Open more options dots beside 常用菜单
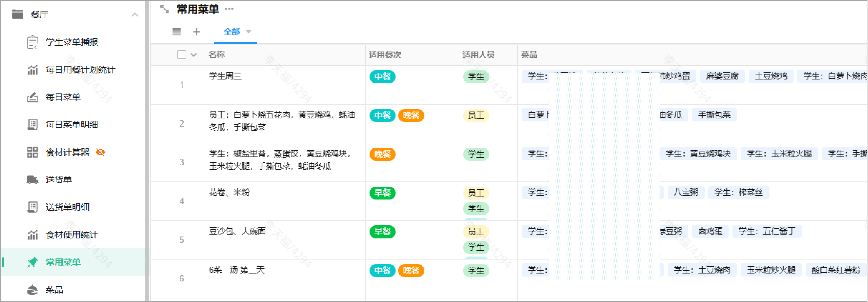868x302 pixels. point(229,9)
